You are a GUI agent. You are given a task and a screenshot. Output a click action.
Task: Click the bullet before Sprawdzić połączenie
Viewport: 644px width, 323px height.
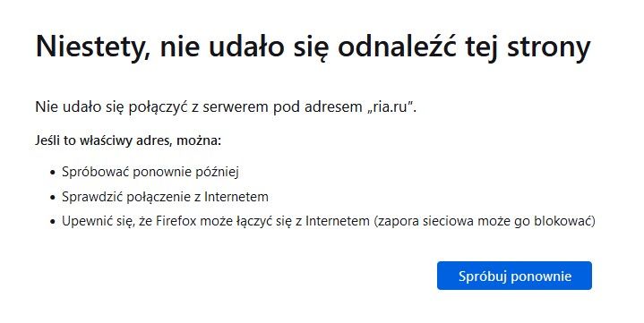click(x=52, y=198)
